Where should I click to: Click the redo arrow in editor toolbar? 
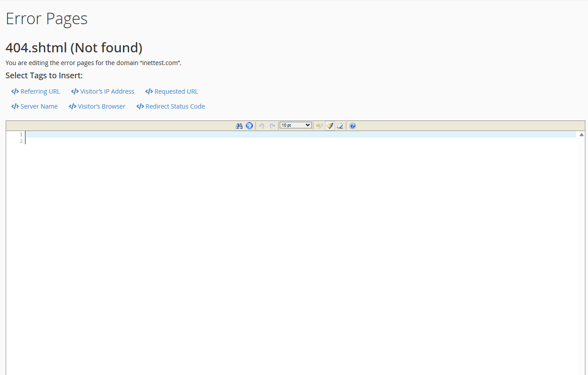pyautogui.click(x=272, y=126)
